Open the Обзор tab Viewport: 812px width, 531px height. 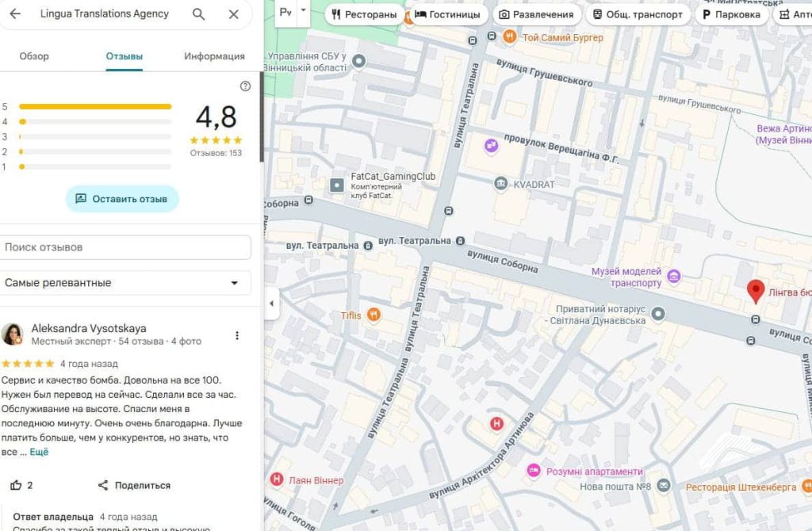tap(34, 56)
